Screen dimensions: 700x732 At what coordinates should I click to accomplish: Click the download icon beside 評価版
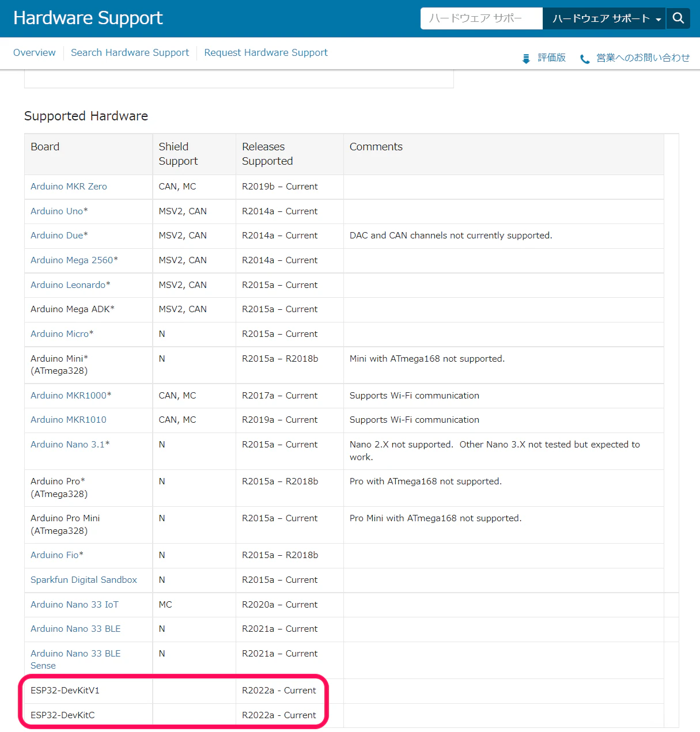[x=526, y=58]
